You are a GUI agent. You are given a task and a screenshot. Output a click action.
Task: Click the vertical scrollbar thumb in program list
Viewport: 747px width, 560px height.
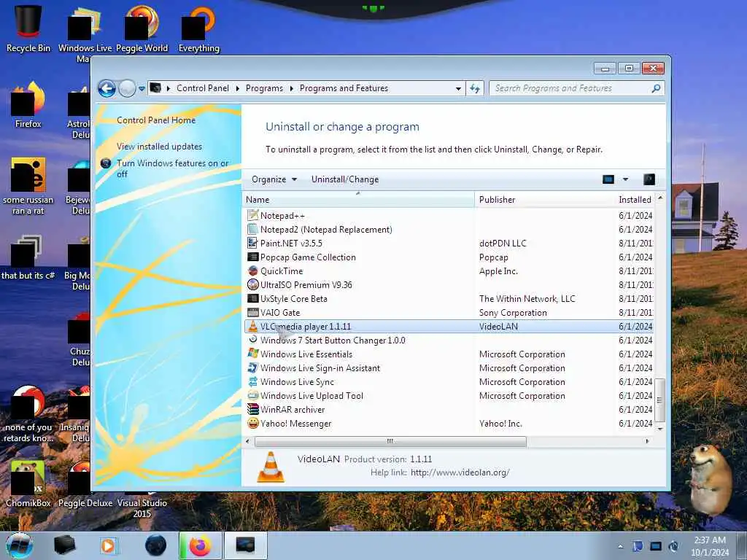tap(659, 400)
